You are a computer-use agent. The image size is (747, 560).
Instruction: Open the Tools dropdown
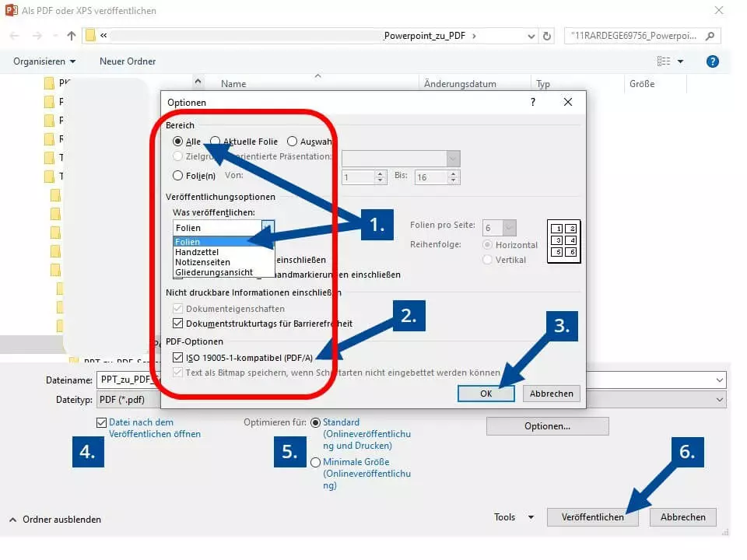[514, 517]
